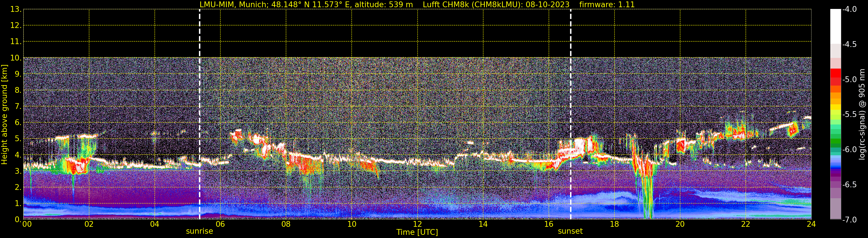Click the '14' time axis tick label
Viewport: 868px width, 238px height.
point(483,224)
